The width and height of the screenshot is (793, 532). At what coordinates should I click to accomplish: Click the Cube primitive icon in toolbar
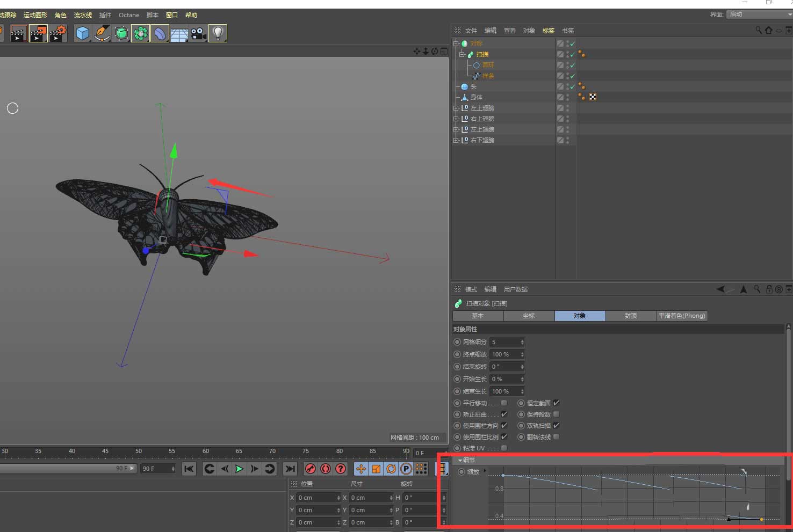82,33
